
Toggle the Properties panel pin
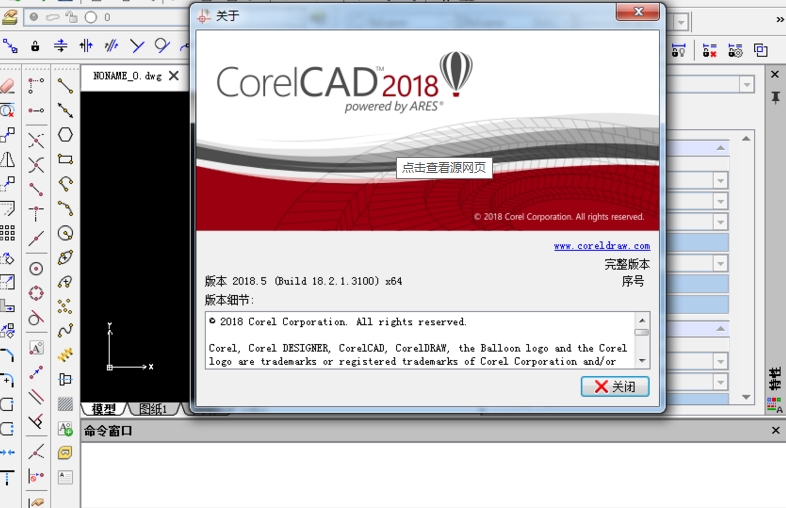click(x=775, y=97)
